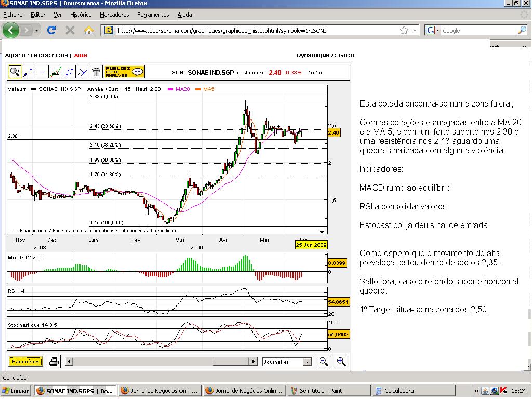
Task: Switch to first Jornal de Negócios taskbar window
Action: pos(159,391)
